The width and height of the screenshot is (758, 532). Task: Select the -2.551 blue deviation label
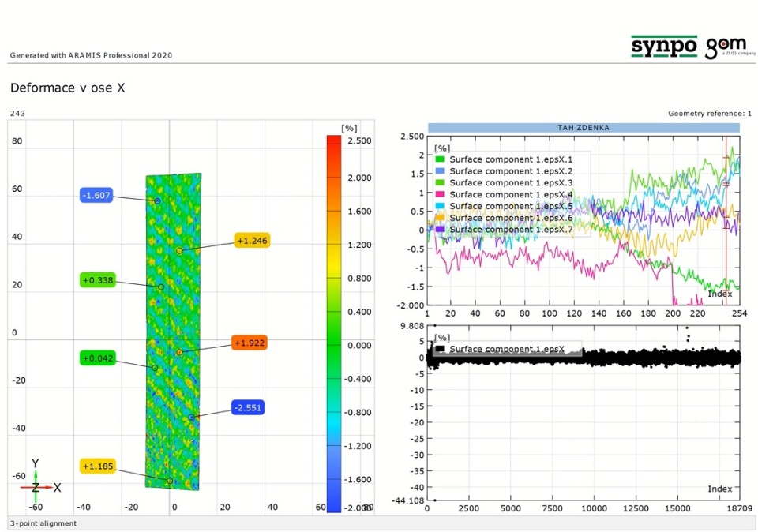(x=247, y=407)
